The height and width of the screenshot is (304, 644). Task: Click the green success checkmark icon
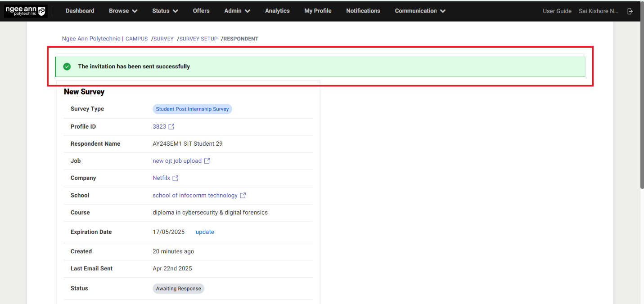pyautogui.click(x=67, y=66)
